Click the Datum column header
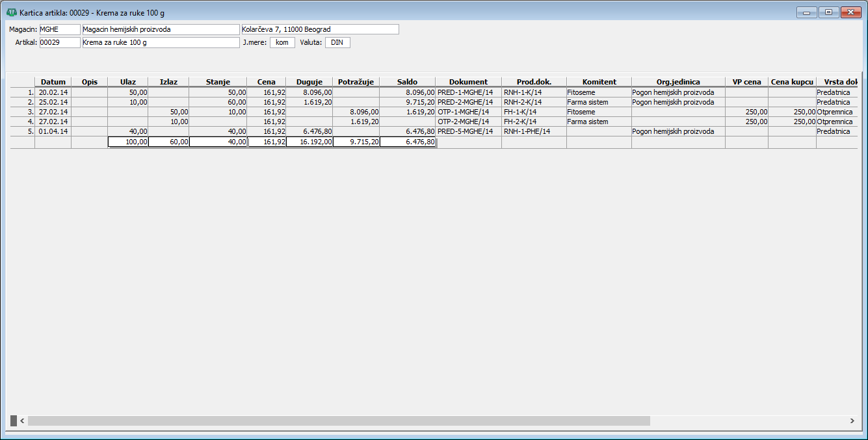Image resolution: width=868 pixels, height=440 pixels. 53,82
